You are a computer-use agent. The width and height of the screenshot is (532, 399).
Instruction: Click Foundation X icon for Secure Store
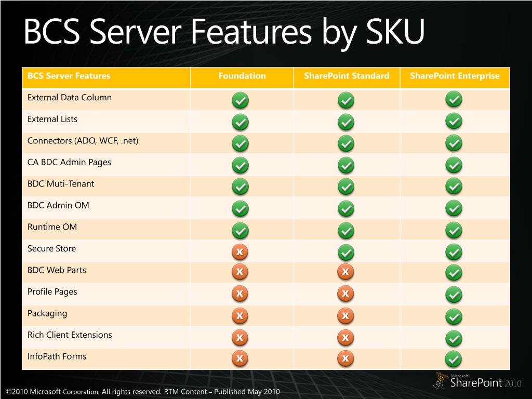[x=240, y=252]
